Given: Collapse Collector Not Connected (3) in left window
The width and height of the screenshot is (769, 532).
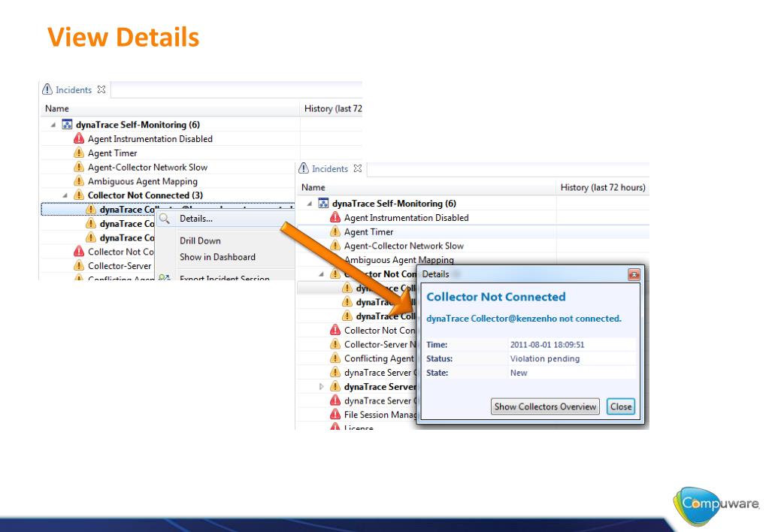Looking at the screenshot, I should [65, 195].
